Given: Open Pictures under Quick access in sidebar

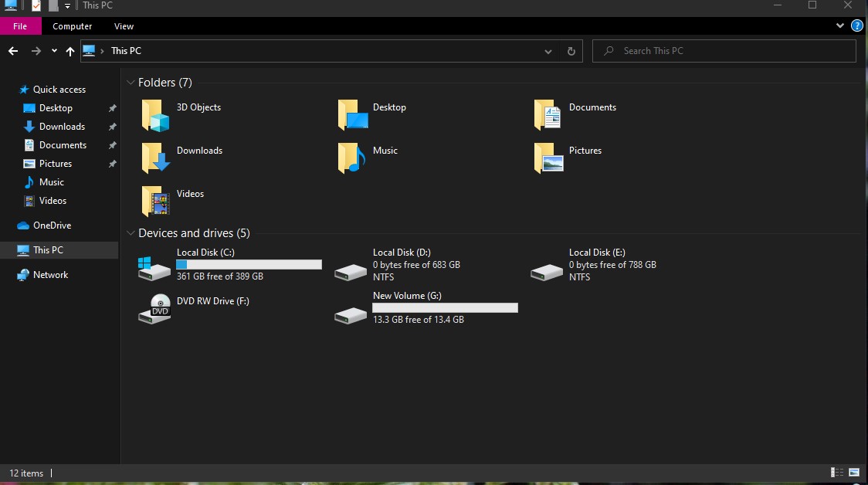Looking at the screenshot, I should 56,164.
